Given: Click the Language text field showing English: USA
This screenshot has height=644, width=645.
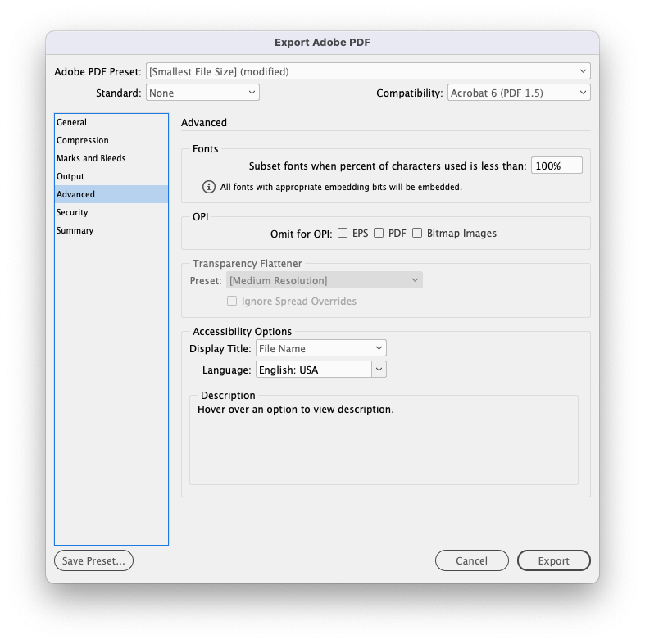Looking at the screenshot, I should (314, 370).
